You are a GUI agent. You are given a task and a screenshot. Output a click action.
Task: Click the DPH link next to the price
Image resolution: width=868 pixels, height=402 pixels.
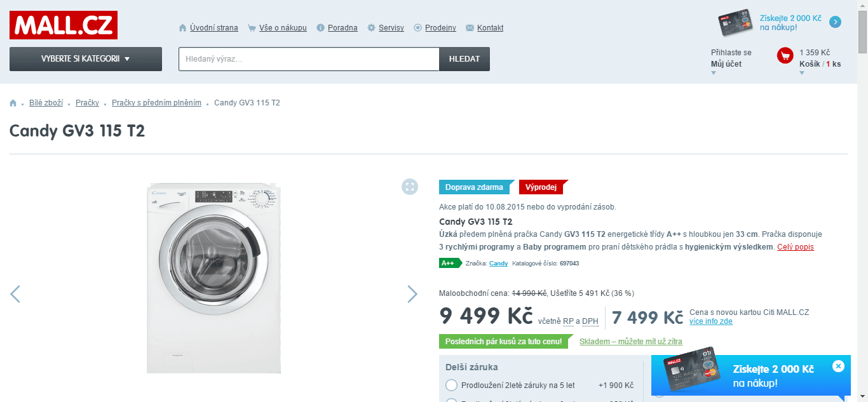(x=590, y=321)
